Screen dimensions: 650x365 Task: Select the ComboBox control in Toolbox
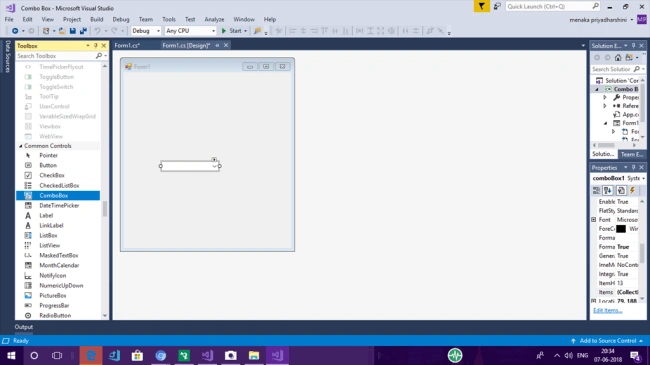tap(58, 195)
